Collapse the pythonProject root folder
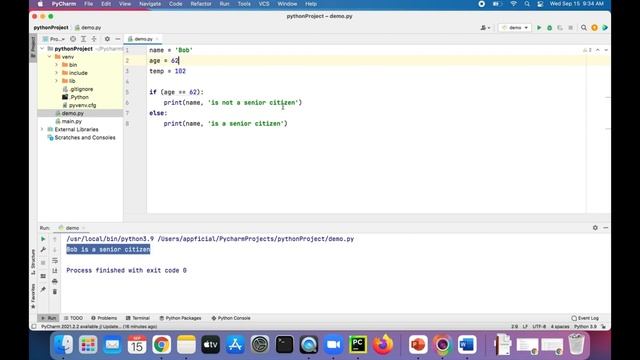The image size is (640, 360). [x=42, y=49]
